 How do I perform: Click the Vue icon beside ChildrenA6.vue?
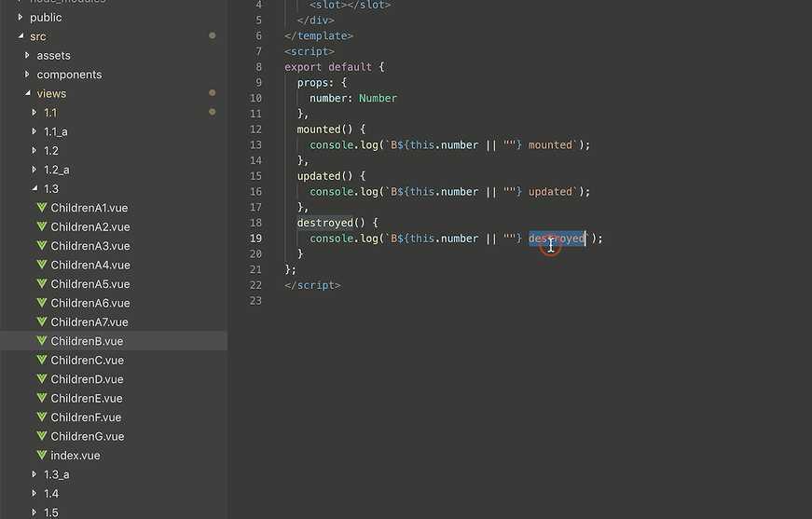tap(42, 303)
